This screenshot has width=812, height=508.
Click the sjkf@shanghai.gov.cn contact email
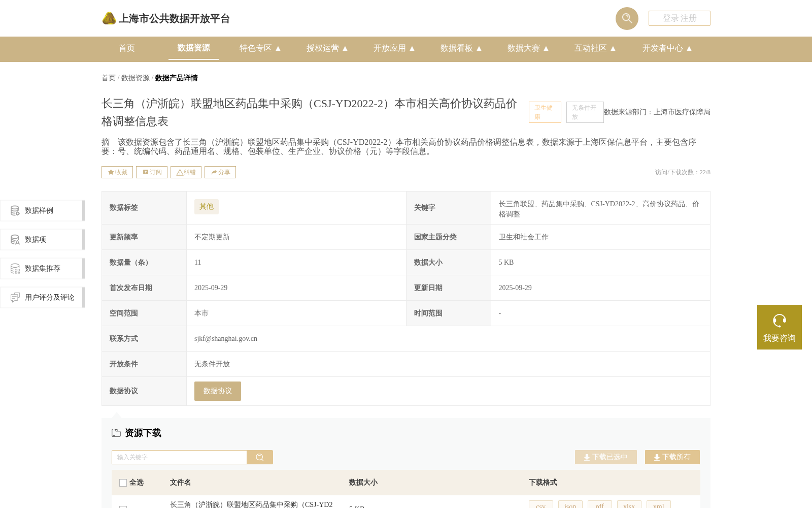tap(226, 339)
